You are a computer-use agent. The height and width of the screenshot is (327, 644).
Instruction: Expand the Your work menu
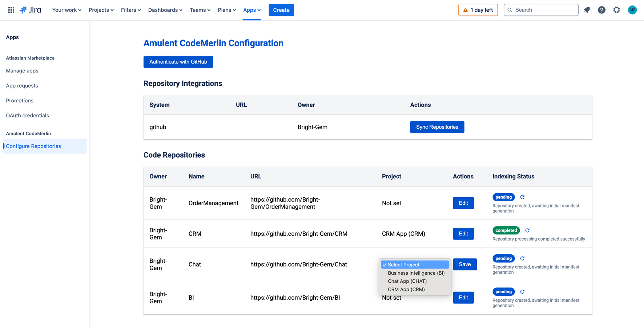(x=67, y=10)
